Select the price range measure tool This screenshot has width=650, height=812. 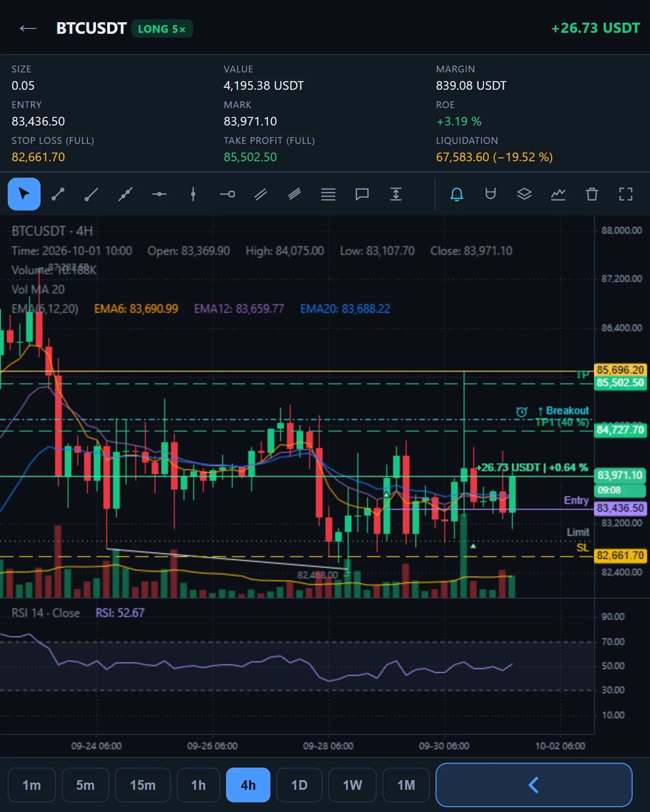[x=396, y=194]
